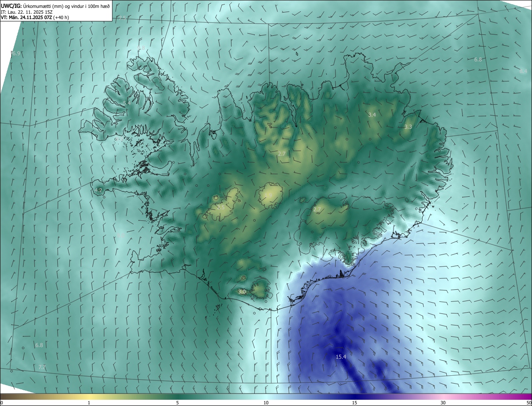Image resolution: width=532 pixels, height=406 pixels.
Task: Select the 5 tick on color scale
Action: [177, 403]
